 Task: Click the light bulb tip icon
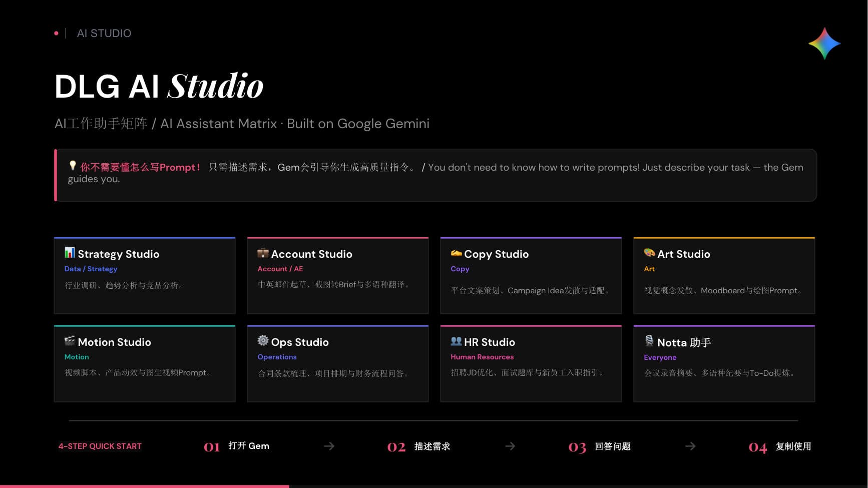pos(73,166)
